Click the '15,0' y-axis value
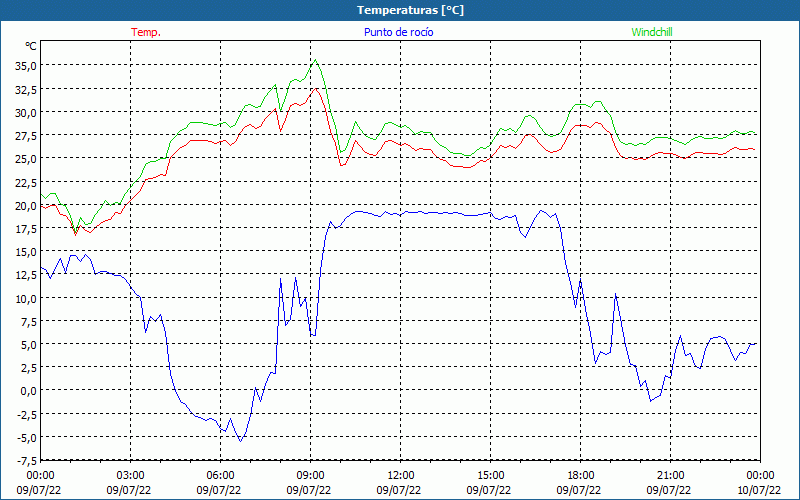Viewport: 800px width, 500px height. pos(26,252)
